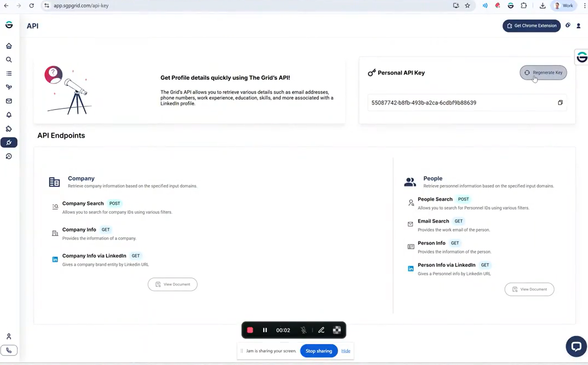Toggle the muted microphone in the Jam recorder
This screenshot has width=588, height=365.
point(304,330)
